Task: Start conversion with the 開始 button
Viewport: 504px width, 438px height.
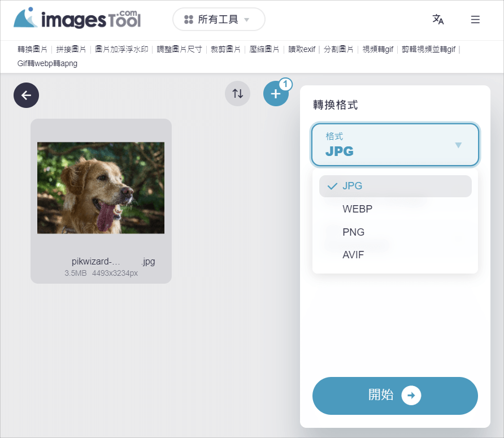Action: (x=395, y=396)
